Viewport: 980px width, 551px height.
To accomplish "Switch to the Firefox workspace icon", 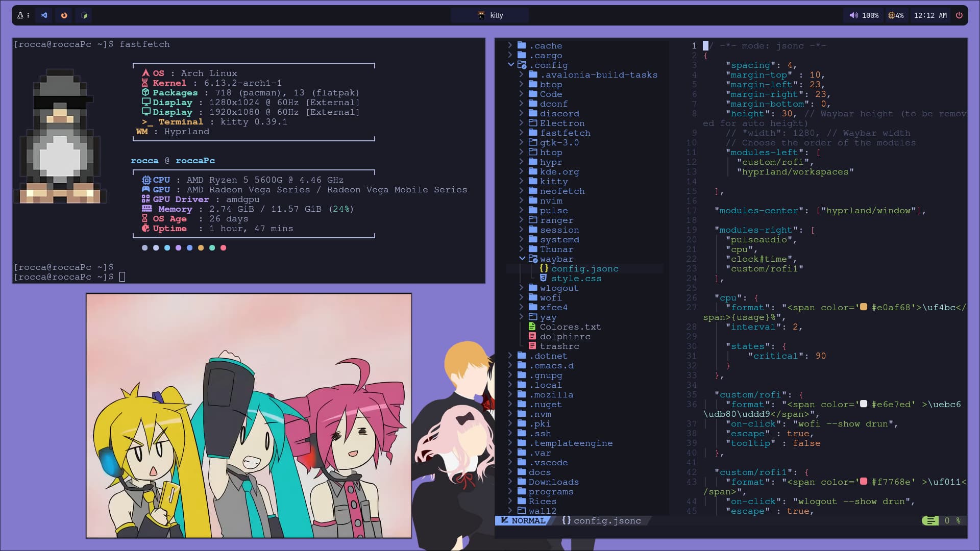I will coord(64,15).
